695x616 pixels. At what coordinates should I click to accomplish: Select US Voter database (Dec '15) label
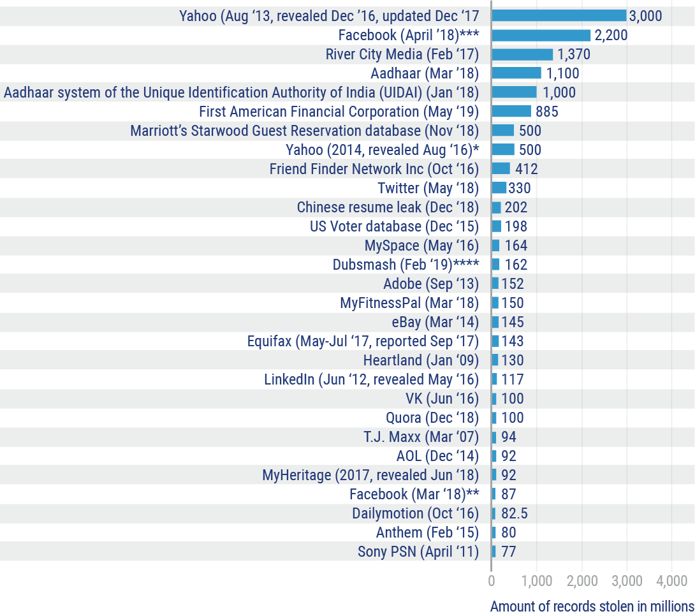[395, 226]
